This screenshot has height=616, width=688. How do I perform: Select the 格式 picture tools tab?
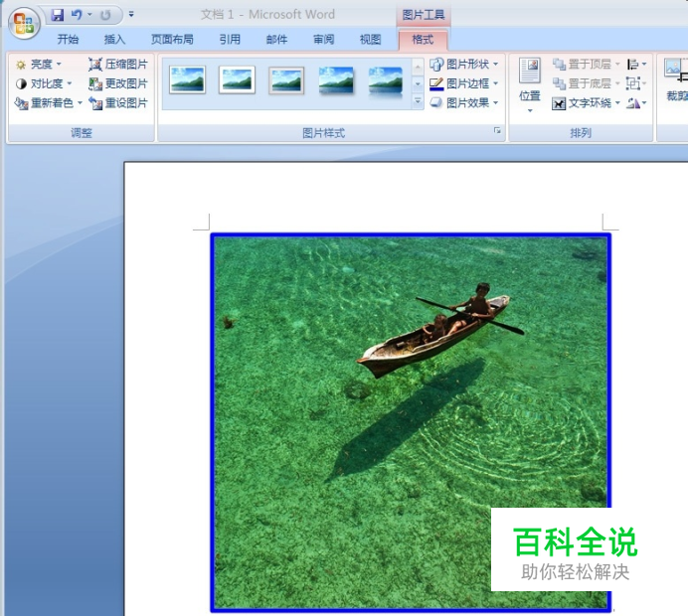tap(423, 40)
